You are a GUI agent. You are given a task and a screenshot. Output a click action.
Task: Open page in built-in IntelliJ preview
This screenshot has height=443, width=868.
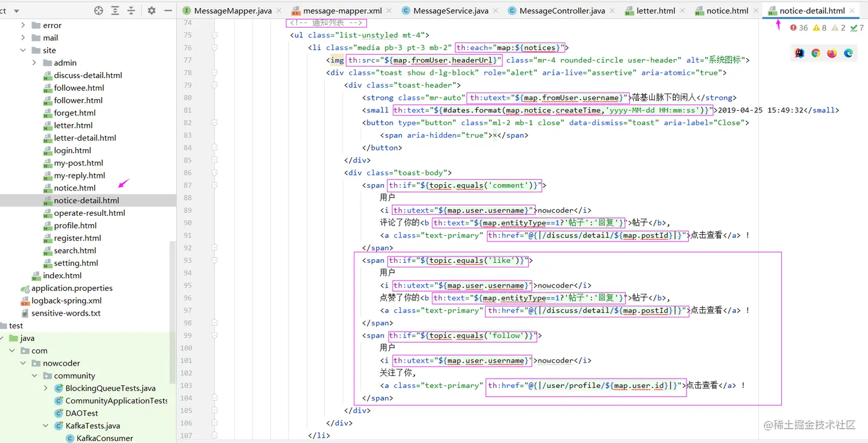click(x=799, y=53)
